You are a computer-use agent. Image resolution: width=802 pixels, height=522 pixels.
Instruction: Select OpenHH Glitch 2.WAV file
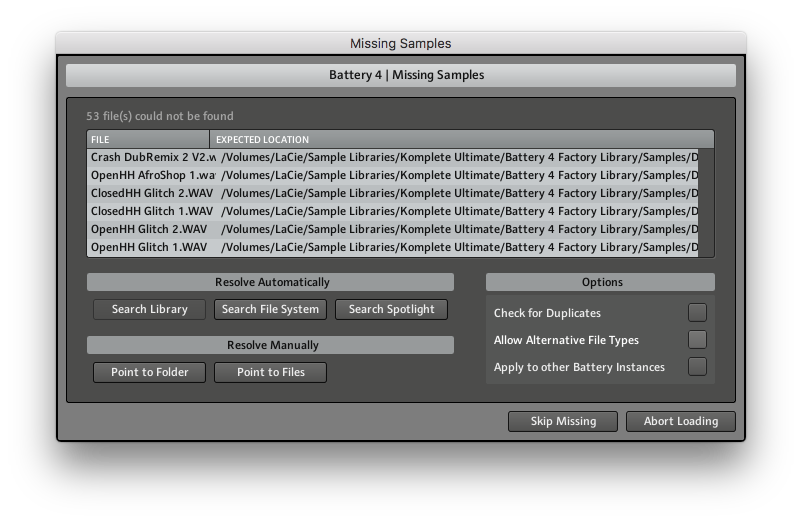[x=393, y=229]
